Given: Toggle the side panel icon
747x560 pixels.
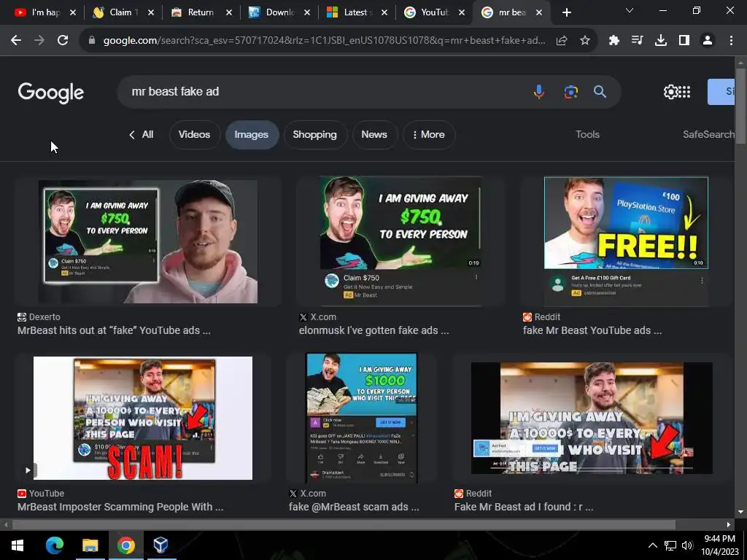Looking at the screenshot, I should (684, 41).
